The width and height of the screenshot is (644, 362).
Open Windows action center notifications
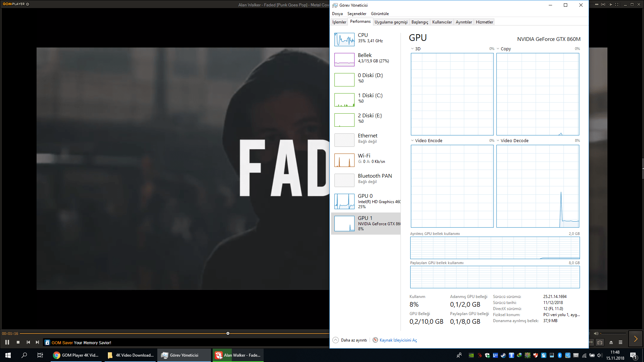pyautogui.click(x=633, y=355)
